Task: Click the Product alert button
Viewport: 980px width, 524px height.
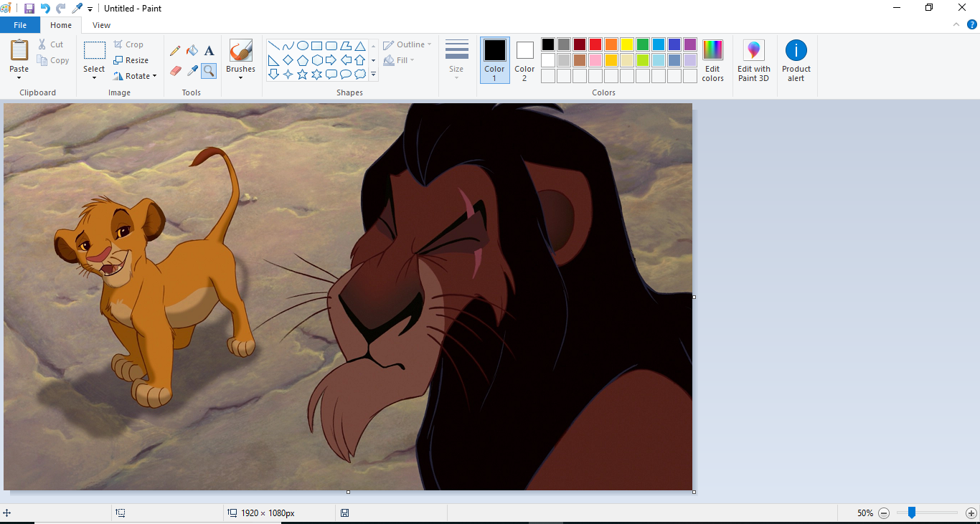Action: 796,60
